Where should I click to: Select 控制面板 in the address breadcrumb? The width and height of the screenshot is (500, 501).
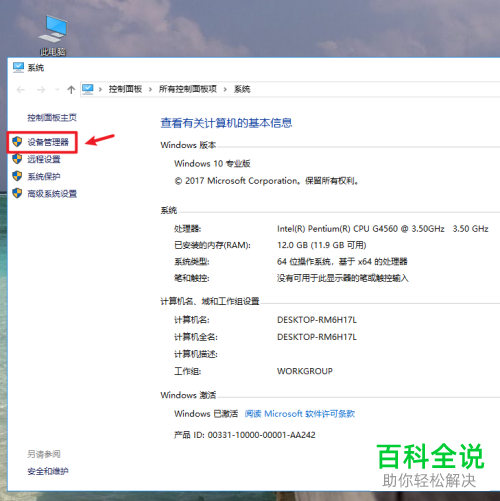point(125,89)
